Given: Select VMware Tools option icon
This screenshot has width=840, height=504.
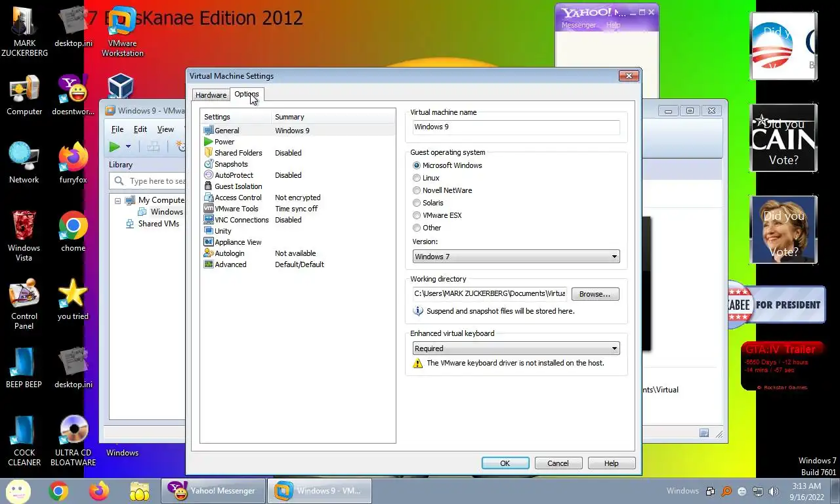Looking at the screenshot, I should [209, 209].
